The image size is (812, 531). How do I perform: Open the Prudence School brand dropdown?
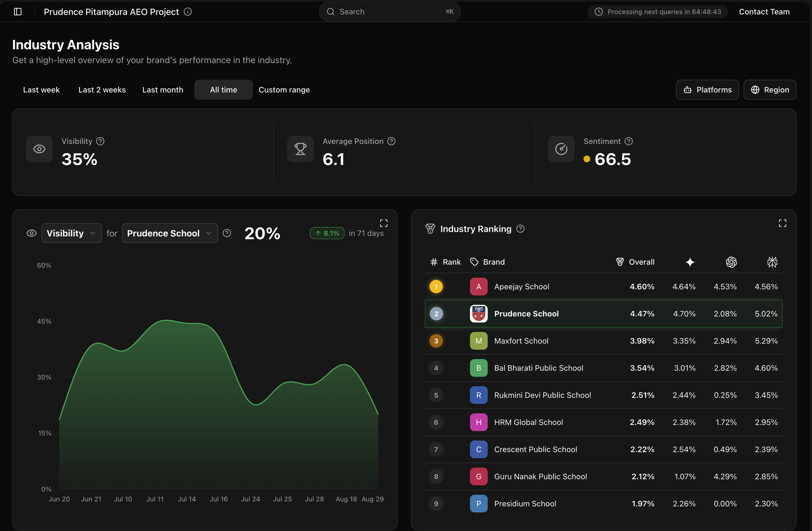tap(169, 233)
